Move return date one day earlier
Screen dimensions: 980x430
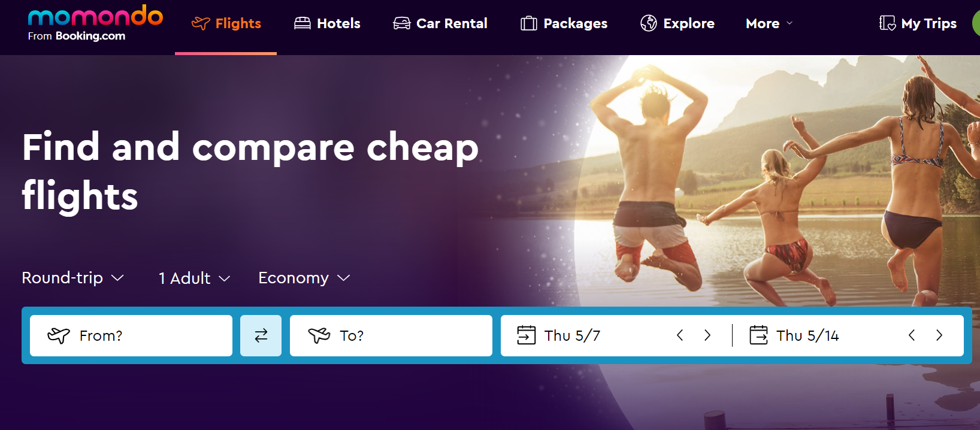pyautogui.click(x=912, y=335)
